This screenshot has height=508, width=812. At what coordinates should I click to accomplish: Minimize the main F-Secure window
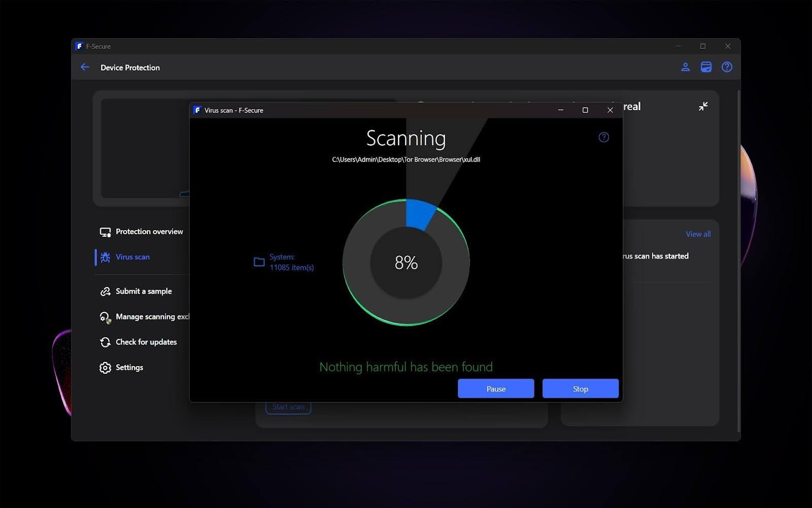pos(678,46)
